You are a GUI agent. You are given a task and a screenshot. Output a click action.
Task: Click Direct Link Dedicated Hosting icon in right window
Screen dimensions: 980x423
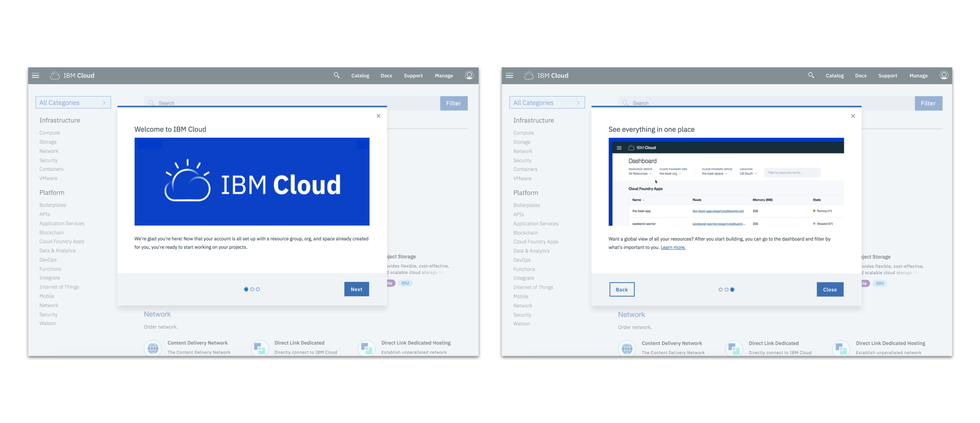tap(841, 348)
